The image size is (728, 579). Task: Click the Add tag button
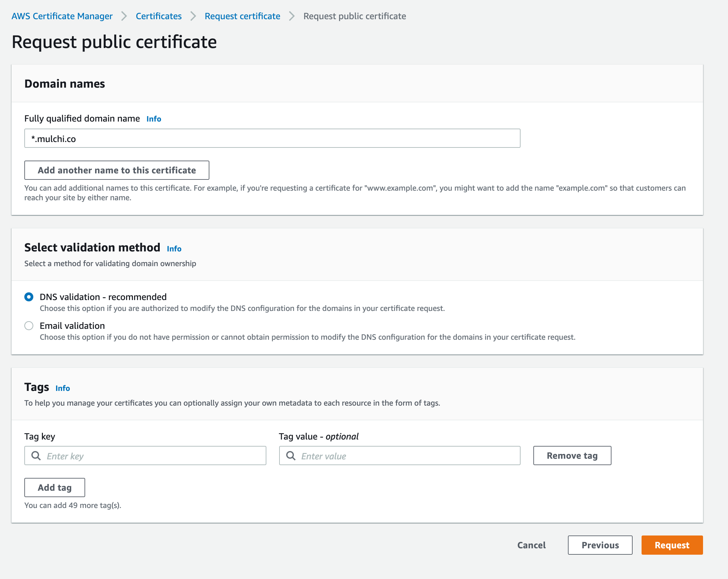(54, 488)
